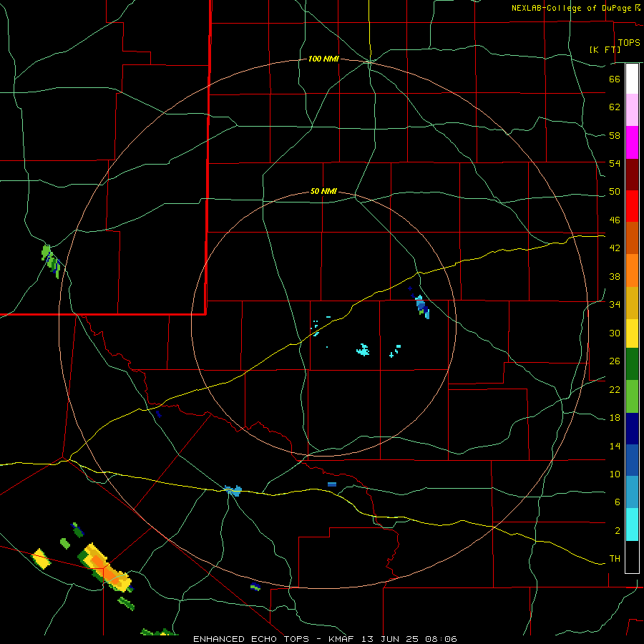Image resolution: width=644 pixels, height=644 pixels.
Task: Select the bright red legend swatch near 46
Action: [x=632, y=206]
